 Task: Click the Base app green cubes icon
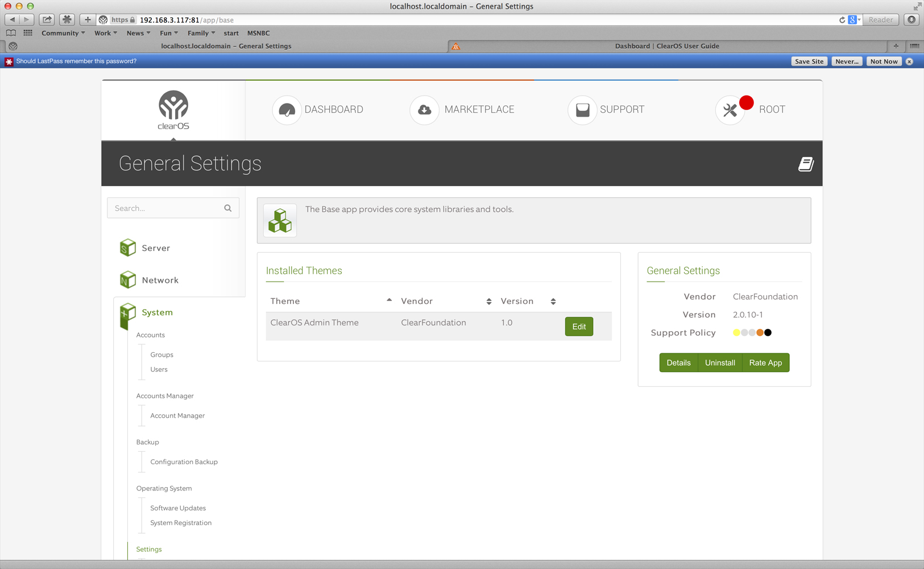click(x=280, y=220)
